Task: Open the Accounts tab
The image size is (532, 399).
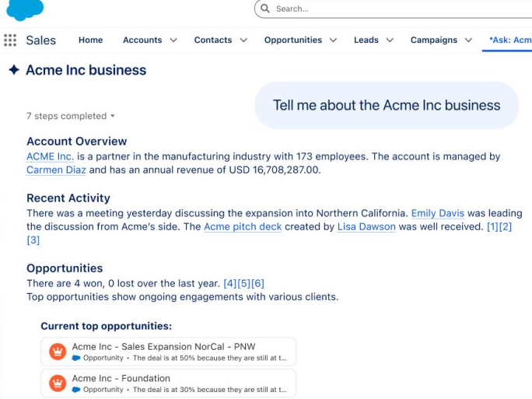Action: pyautogui.click(x=142, y=40)
